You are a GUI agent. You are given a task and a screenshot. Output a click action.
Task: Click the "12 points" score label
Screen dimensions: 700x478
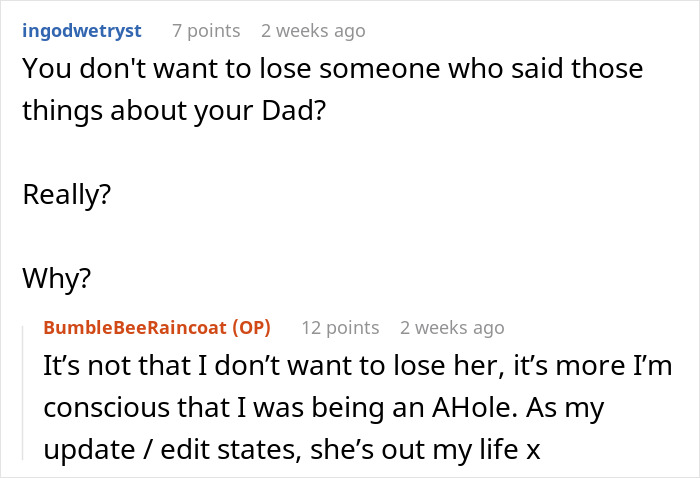340,327
